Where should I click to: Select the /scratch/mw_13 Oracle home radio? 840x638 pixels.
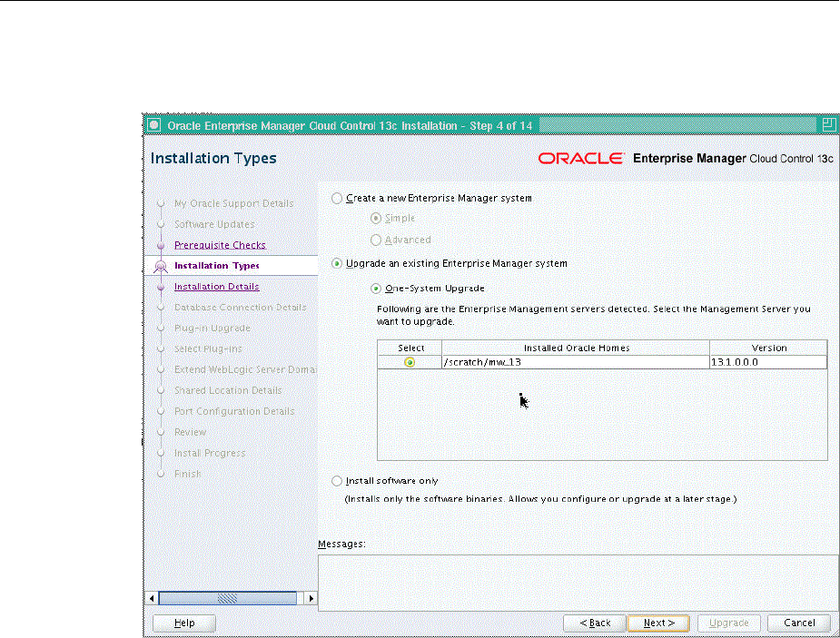pos(410,362)
